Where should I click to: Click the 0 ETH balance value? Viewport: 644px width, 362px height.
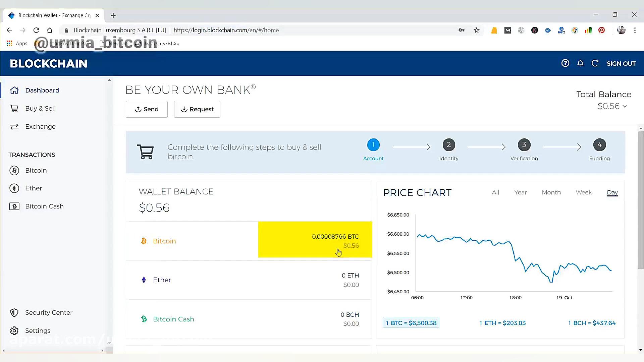click(x=350, y=276)
